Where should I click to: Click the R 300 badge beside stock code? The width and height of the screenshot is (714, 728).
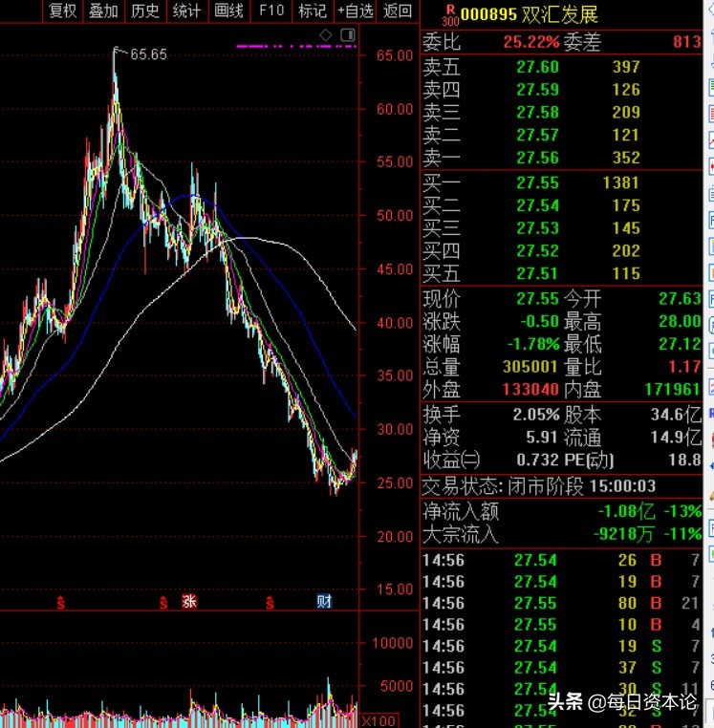(x=449, y=15)
